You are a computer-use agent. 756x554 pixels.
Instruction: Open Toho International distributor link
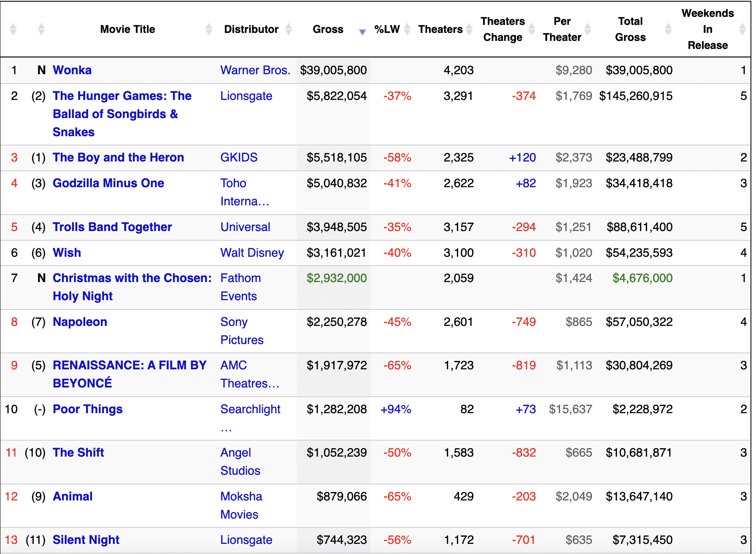pyautogui.click(x=245, y=192)
